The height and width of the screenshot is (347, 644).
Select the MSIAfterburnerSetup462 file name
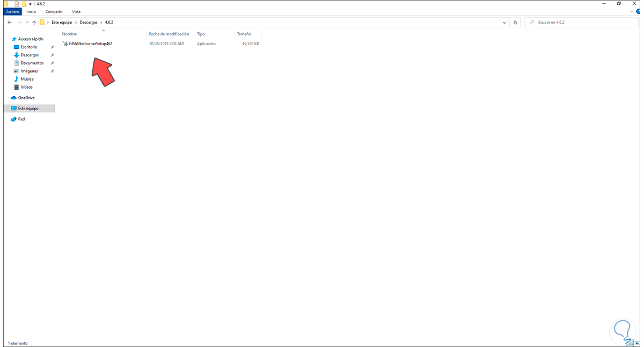[91, 44]
